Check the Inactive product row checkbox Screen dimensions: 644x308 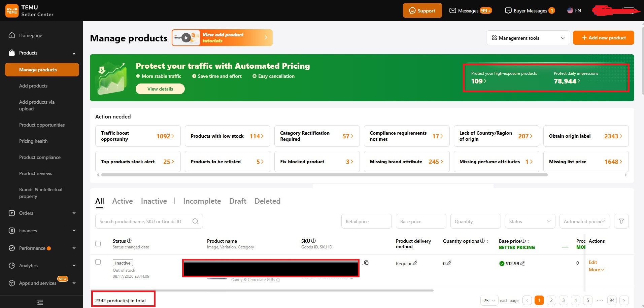click(98, 262)
